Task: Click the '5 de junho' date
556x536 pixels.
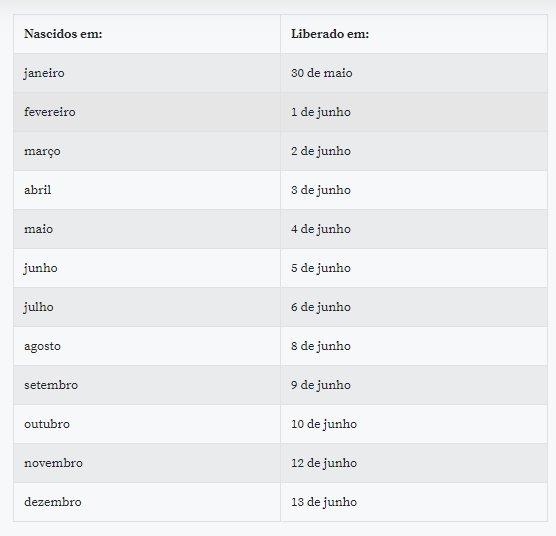Action: click(x=321, y=268)
